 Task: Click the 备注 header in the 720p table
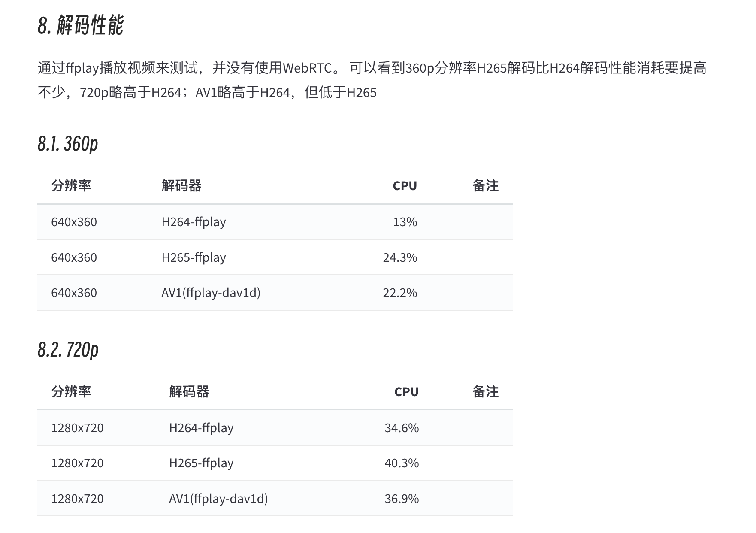pos(485,392)
